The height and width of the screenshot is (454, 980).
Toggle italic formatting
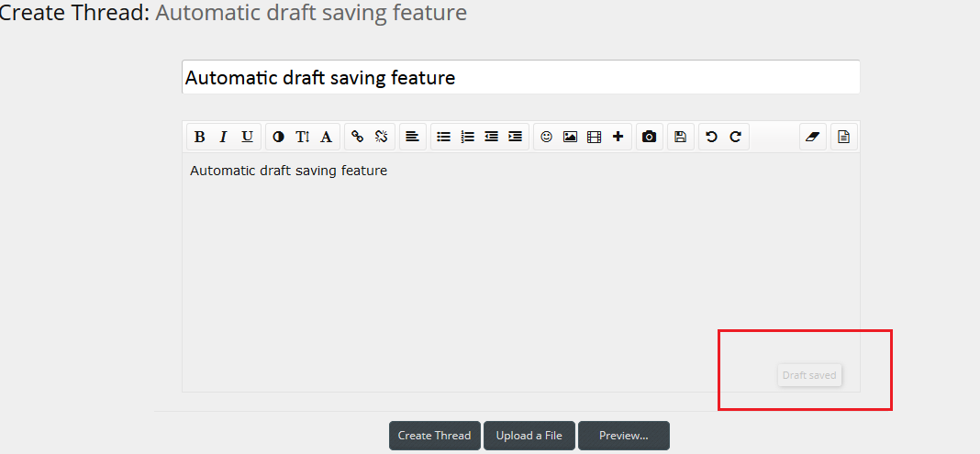(x=223, y=137)
